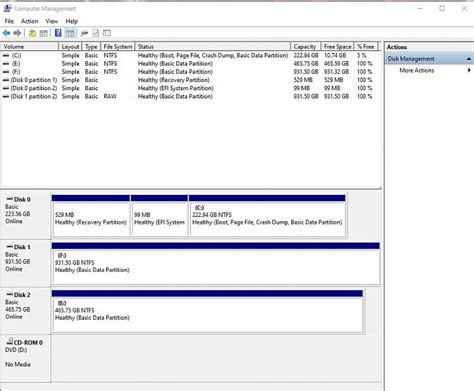This screenshot has height=391, width=474.
Task: Select the CD-ROM 0 DVD (D:) label block
Action: click(x=26, y=358)
